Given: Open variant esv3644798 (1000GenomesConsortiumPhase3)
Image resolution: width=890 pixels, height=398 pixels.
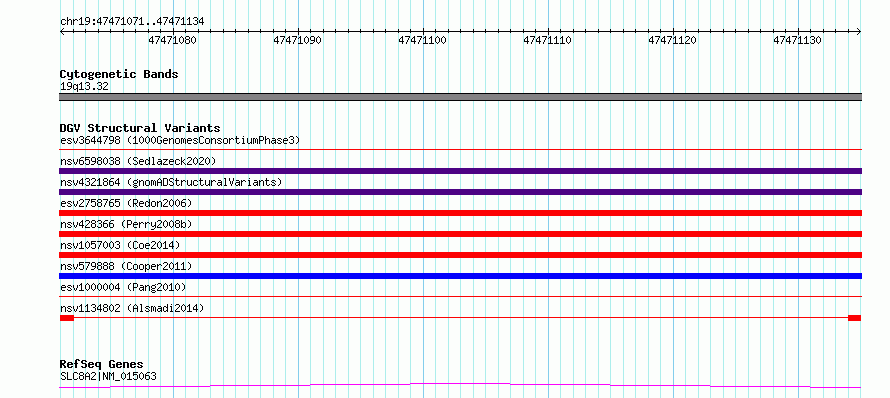Looking at the screenshot, I should pos(179,140).
